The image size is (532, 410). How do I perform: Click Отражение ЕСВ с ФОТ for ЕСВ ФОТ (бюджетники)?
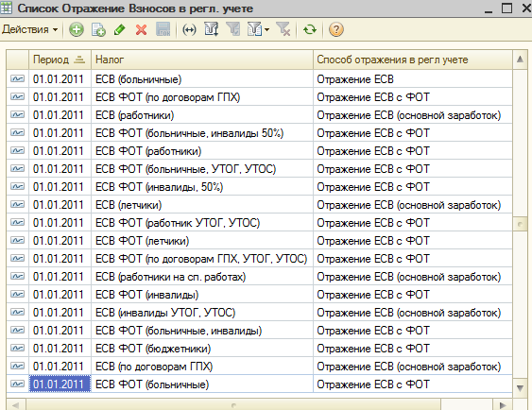tap(413, 349)
